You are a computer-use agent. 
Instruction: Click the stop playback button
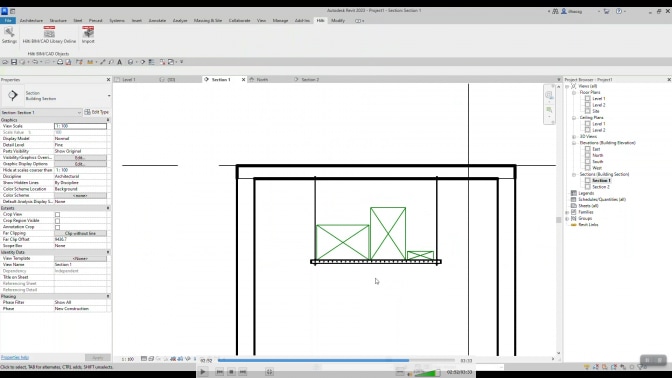(231, 372)
